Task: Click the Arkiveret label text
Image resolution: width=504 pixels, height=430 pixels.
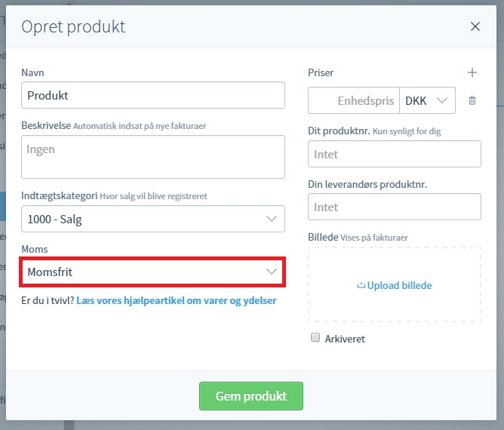Action: 345,339
